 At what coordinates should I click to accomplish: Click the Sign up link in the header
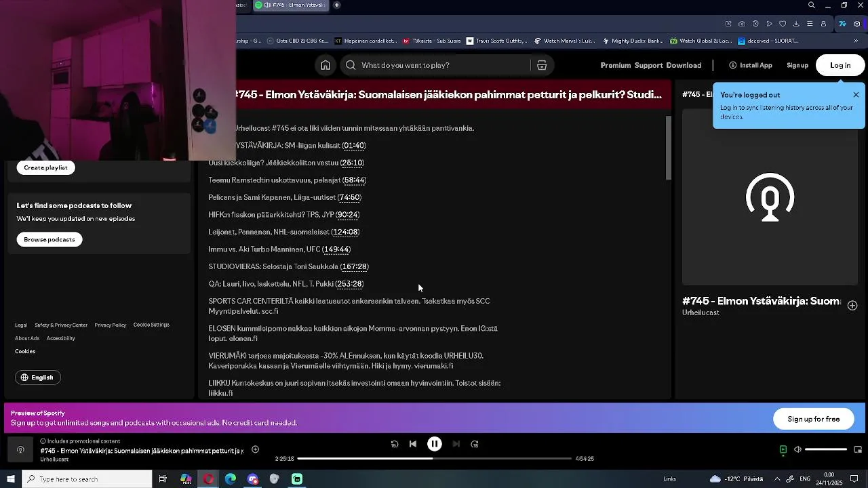797,65
